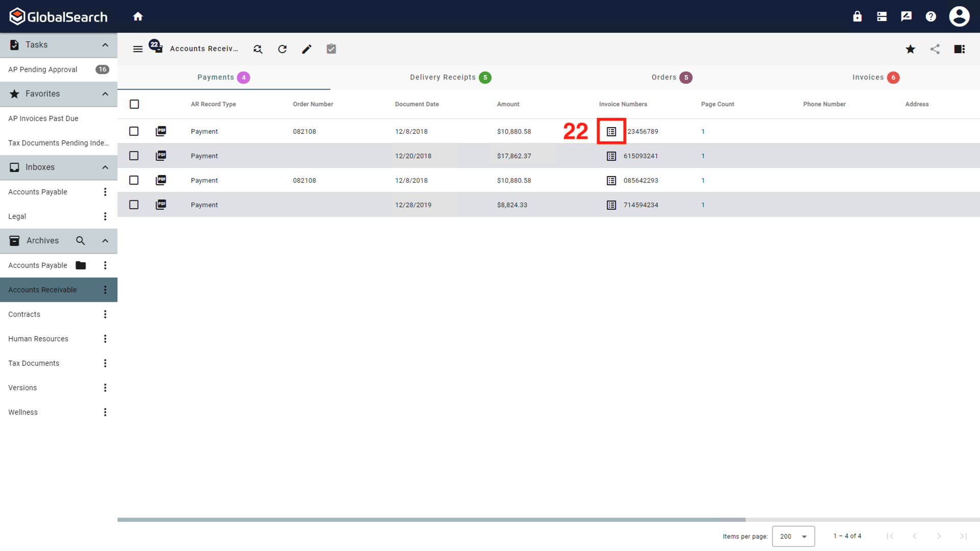Check the checkbox on the 12/28/2019 payment

click(134, 205)
